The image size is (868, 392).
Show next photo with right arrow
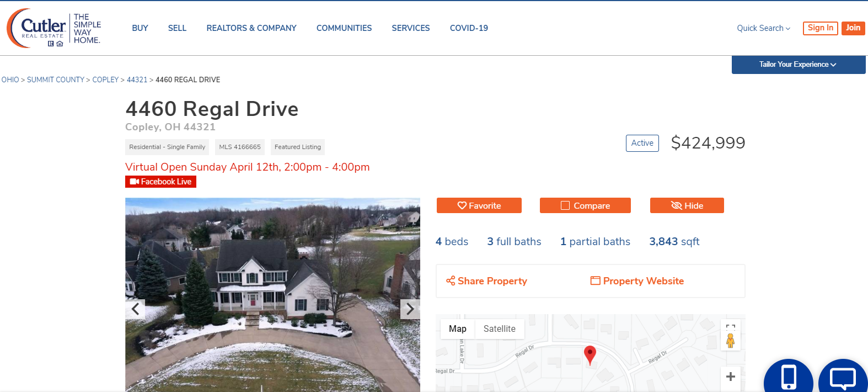pos(410,309)
